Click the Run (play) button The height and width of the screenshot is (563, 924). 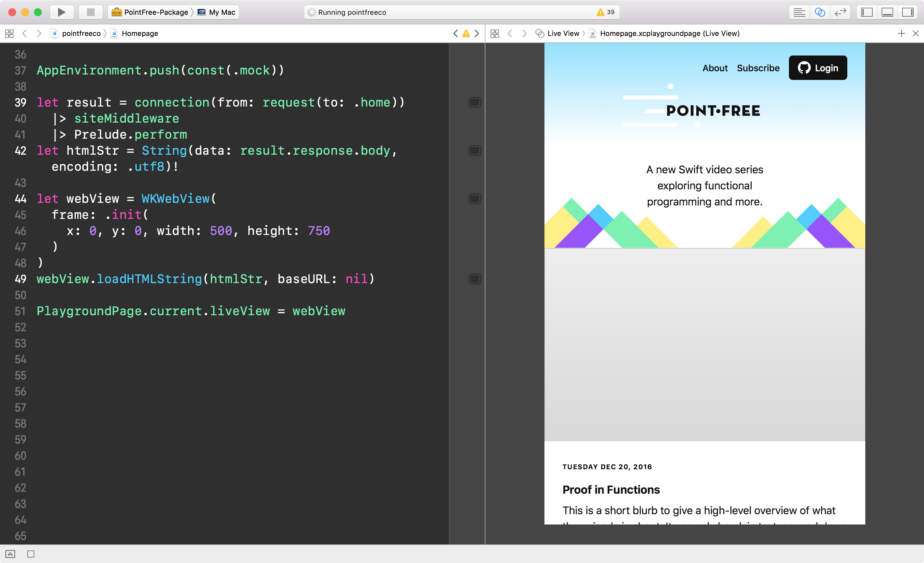[x=61, y=12]
